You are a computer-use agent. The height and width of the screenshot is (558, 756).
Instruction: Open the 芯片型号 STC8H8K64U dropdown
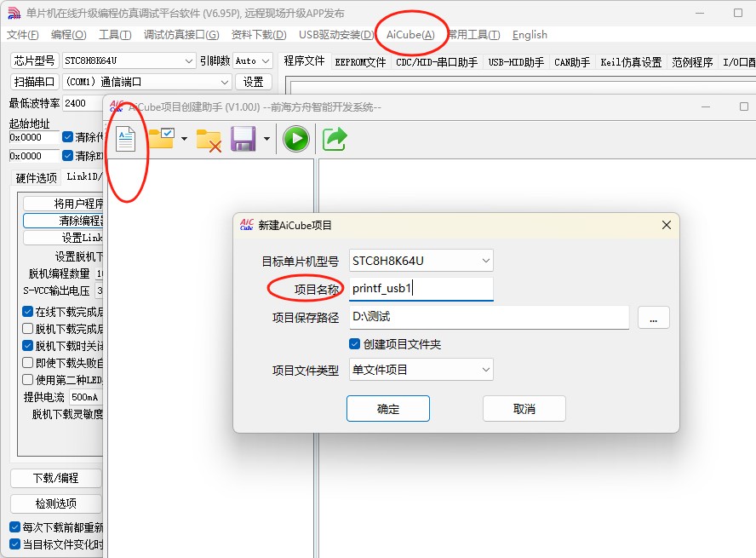point(129,60)
